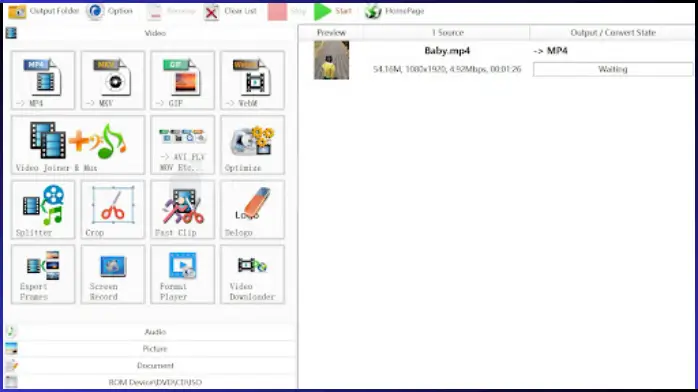Click the Baby.mp4 preview thumbnail
The height and width of the screenshot is (392, 698).
(332, 60)
